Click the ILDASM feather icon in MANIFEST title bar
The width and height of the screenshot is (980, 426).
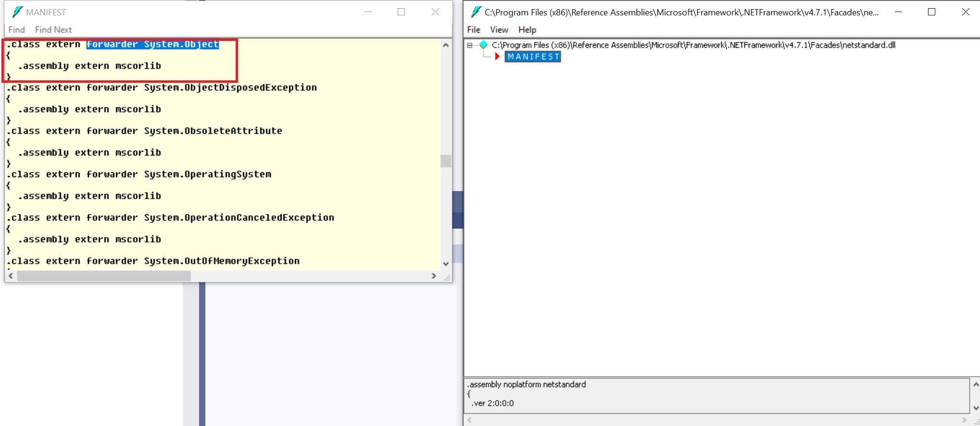(x=17, y=12)
